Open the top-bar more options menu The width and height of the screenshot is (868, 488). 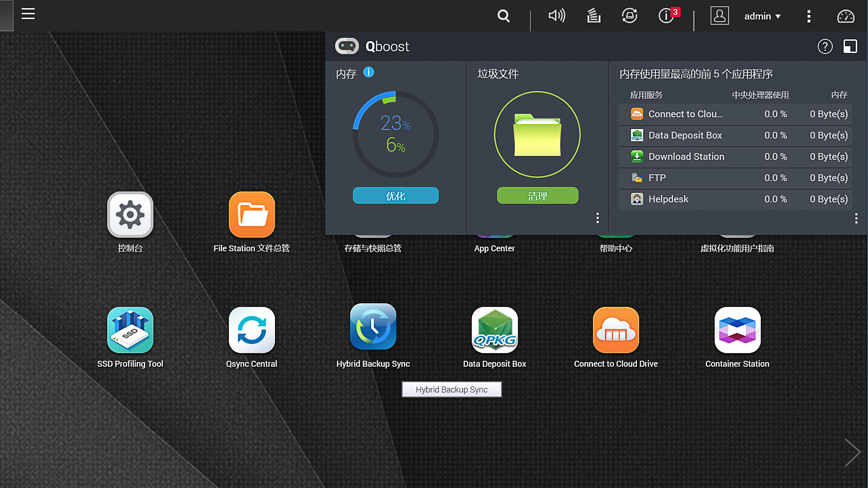click(x=809, y=16)
